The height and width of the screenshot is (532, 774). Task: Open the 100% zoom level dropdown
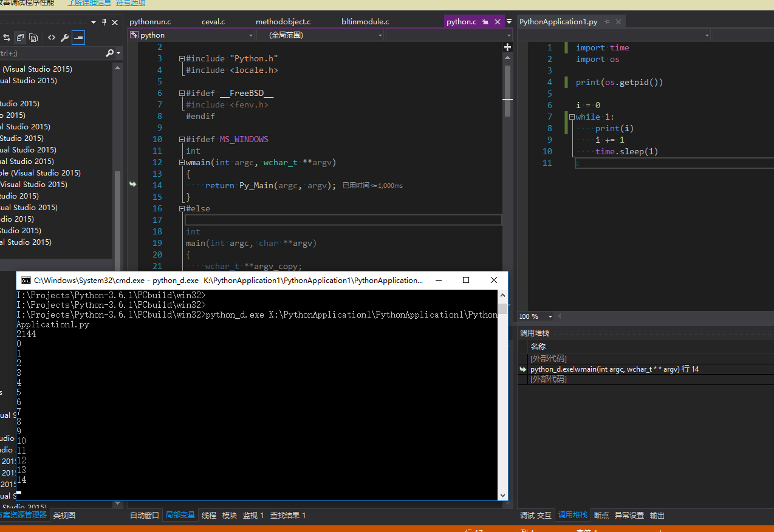pyautogui.click(x=535, y=316)
